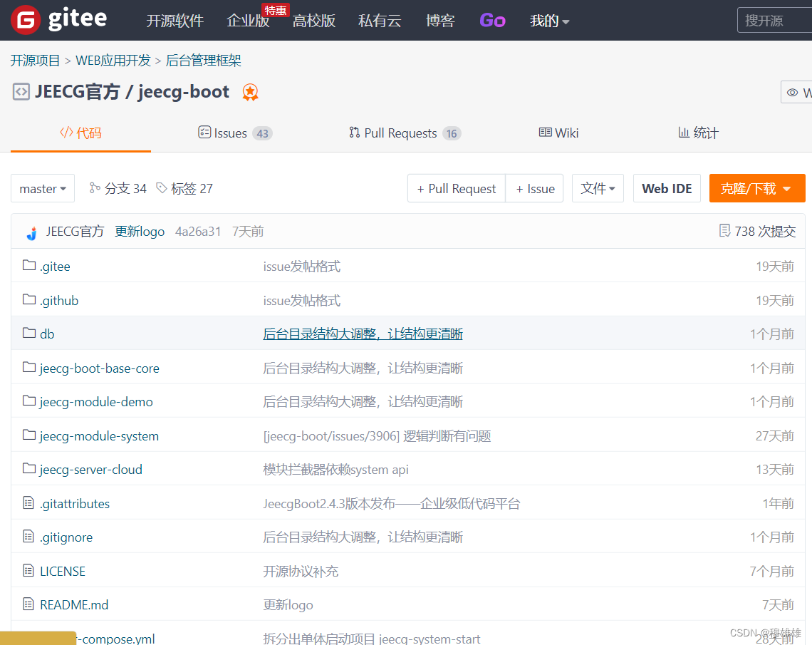The height and width of the screenshot is (645, 812).
Task: Click the LICENSE file icon
Action: tap(28, 570)
